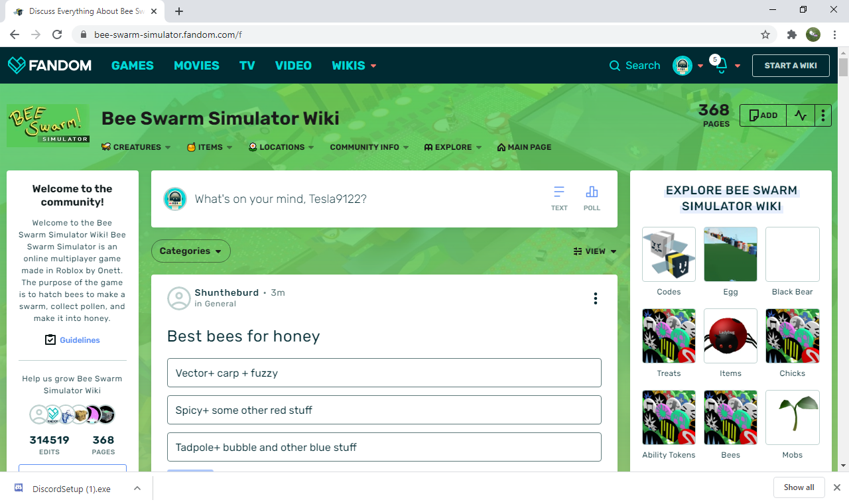Click the contributor avatars in sidebar
This screenshot has height=504, width=849.
pyautogui.click(x=72, y=414)
